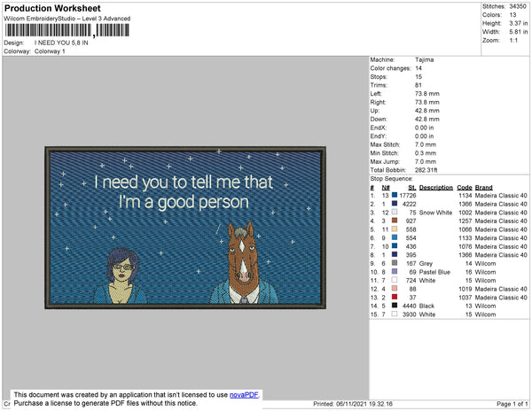Viewport: 532px width, 411px height.
Task: Click the Max Jump value '7.0 mm'
Action: tap(426, 161)
